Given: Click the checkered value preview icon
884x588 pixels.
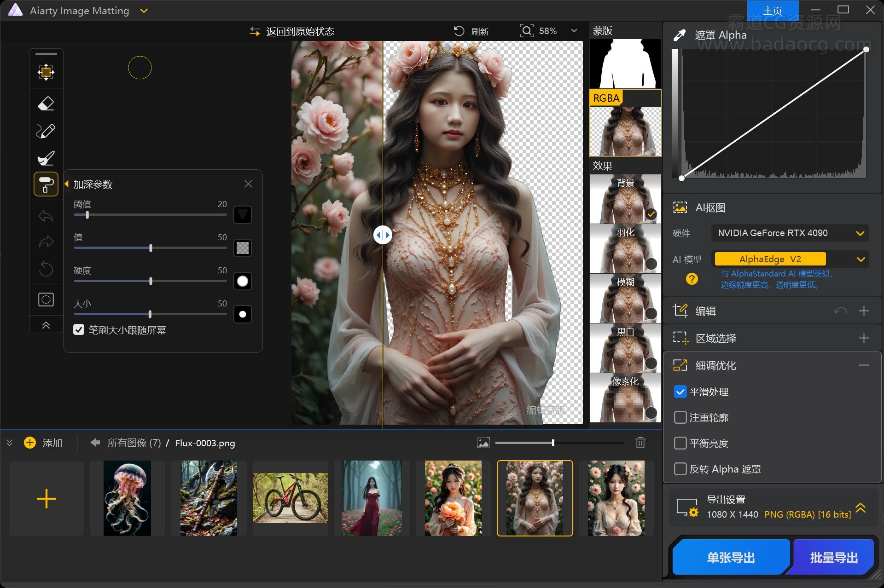Looking at the screenshot, I should click(x=243, y=248).
